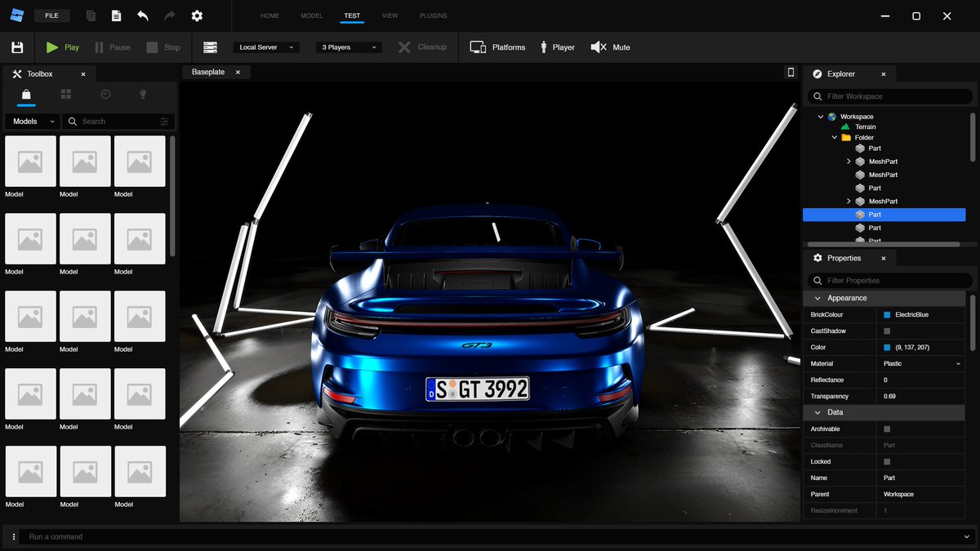
Task: Click the Color swatch beside (9, 137, 207)
Action: pos(887,347)
